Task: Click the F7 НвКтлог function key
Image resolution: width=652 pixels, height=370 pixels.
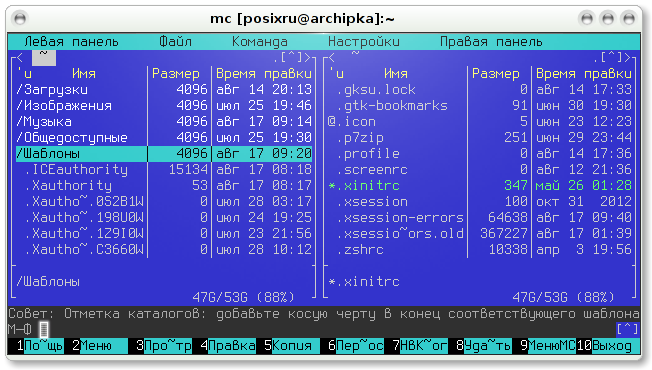Action: pyautogui.click(x=420, y=345)
